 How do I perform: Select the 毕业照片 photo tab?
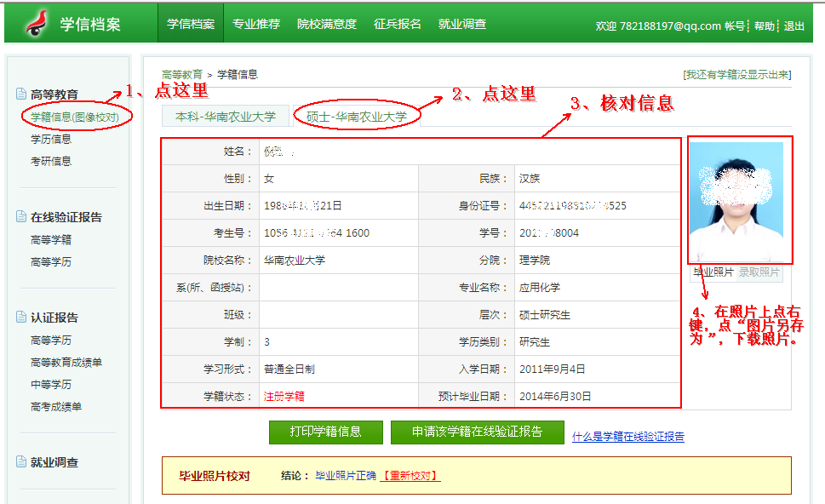click(x=713, y=272)
